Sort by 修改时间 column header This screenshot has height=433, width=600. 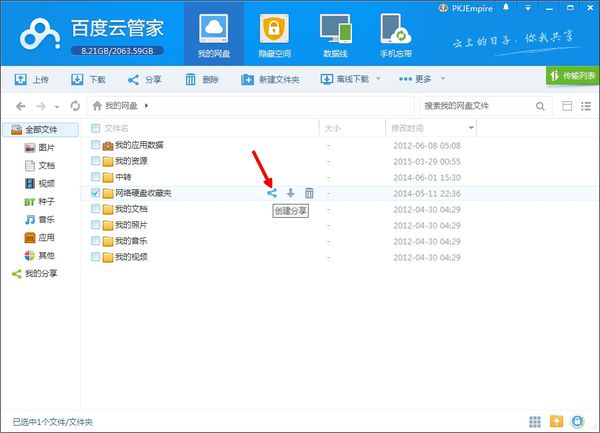(x=407, y=128)
